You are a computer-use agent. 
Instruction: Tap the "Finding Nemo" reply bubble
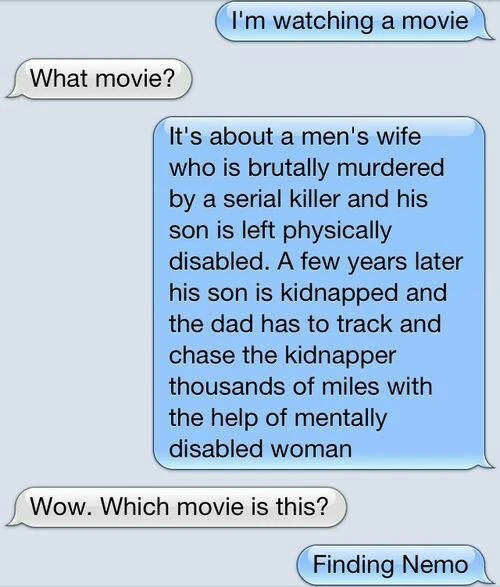tap(391, 565)
